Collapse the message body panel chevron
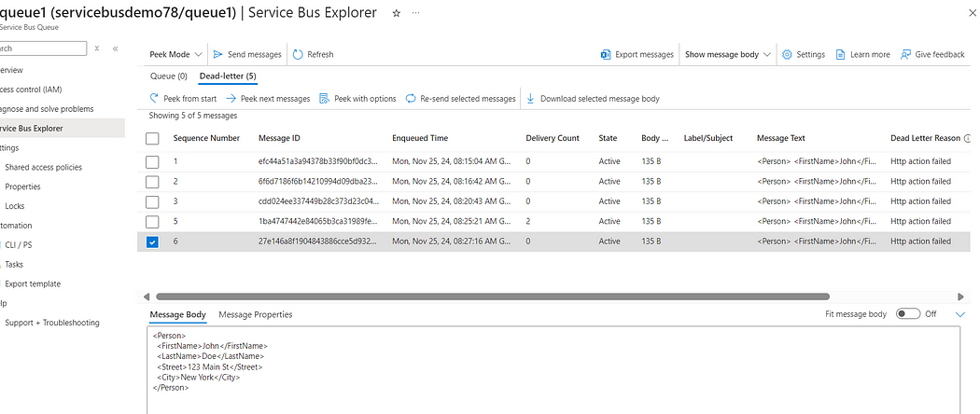 [960, 315]
